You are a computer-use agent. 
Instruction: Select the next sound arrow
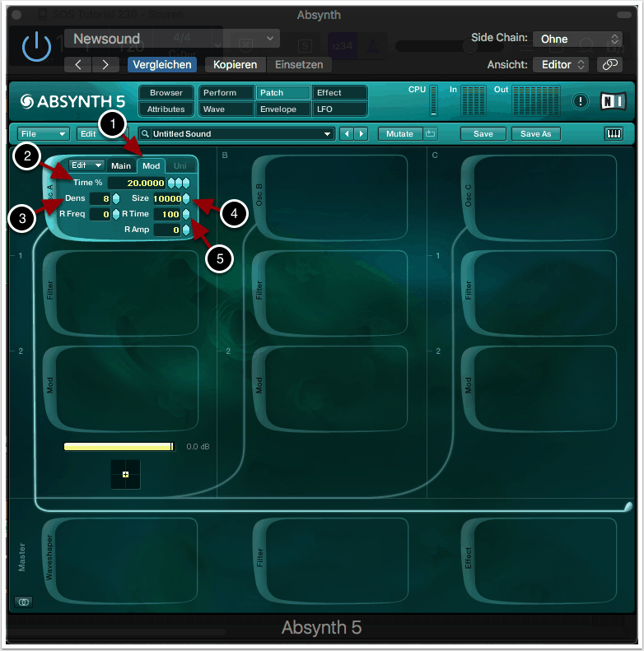(361, 133)
